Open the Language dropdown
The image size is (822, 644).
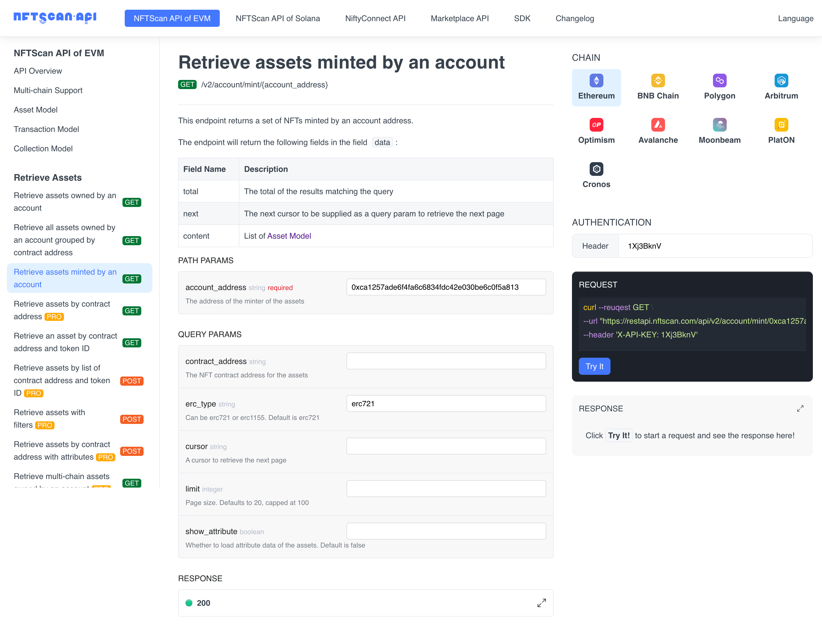pos(795,19)
